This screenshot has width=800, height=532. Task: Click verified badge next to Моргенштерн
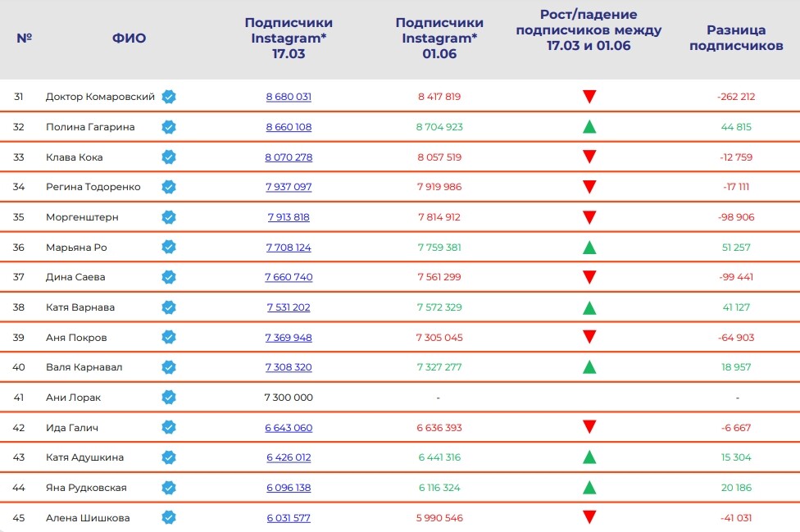(x=169, y=217)
